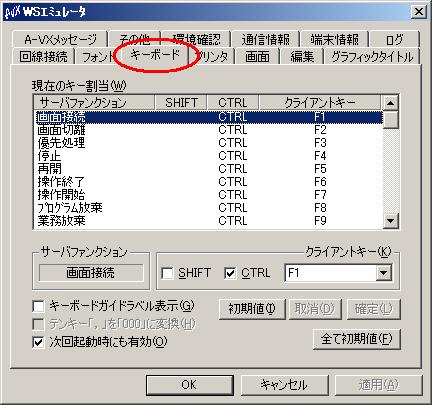Select the 通信情報 tab

(265, 40)
